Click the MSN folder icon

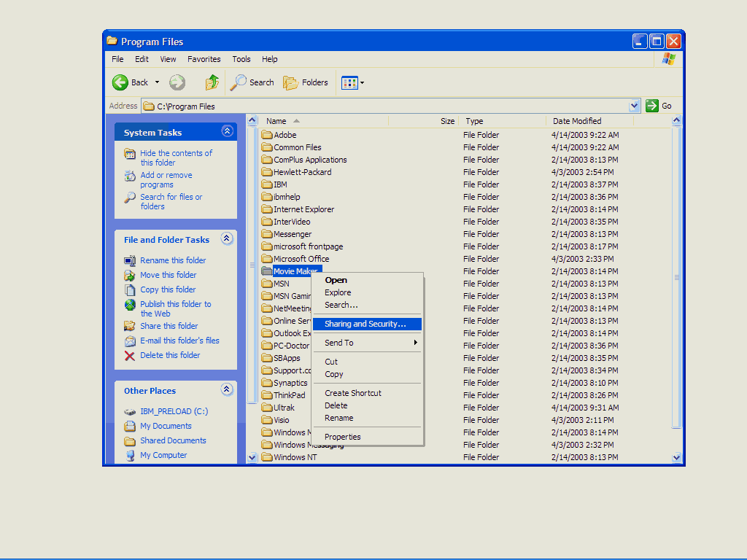point(267,284)
